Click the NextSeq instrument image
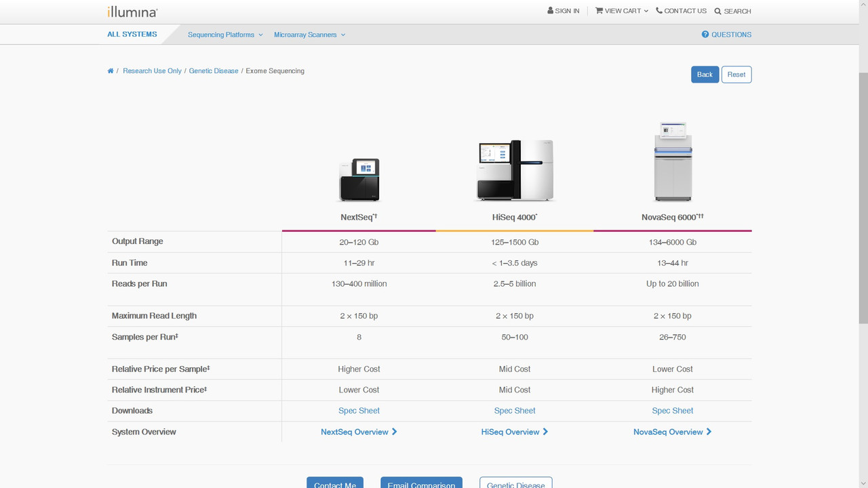 (359, 180)
